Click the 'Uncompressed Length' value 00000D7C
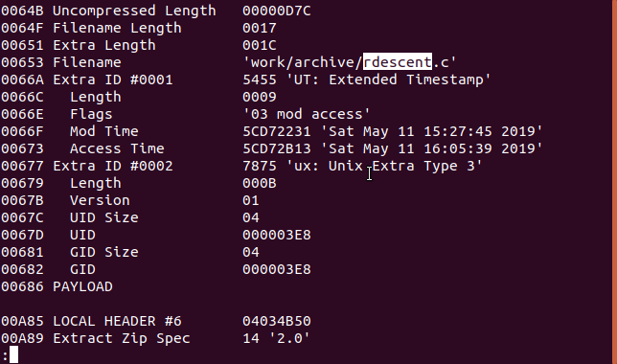 coord(277,11)
